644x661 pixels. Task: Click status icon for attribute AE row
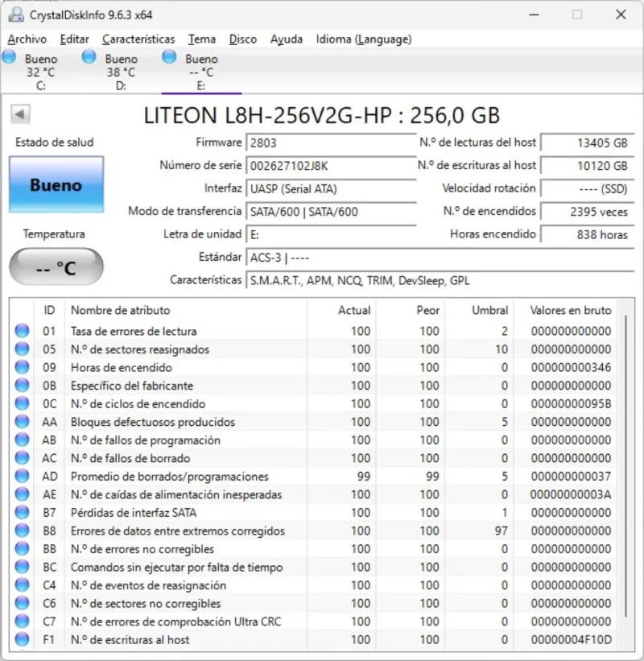coord(22,494)
